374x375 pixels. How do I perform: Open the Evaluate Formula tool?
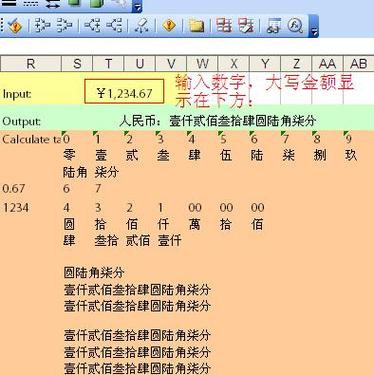[x=295, y=26]
